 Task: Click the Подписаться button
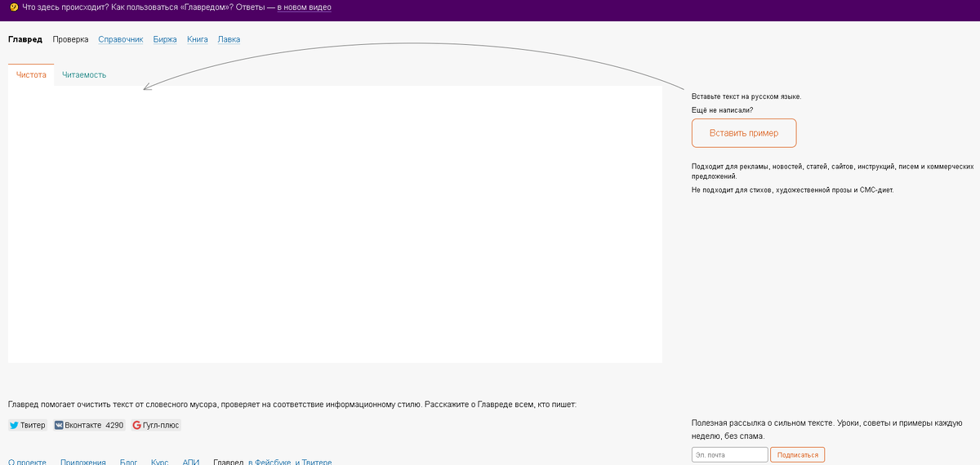798,454
